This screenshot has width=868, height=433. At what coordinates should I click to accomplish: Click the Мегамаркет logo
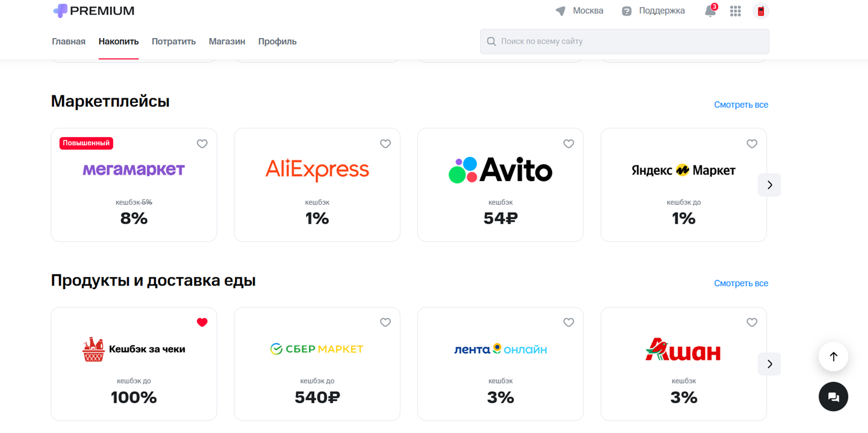[x=134, y=169]
